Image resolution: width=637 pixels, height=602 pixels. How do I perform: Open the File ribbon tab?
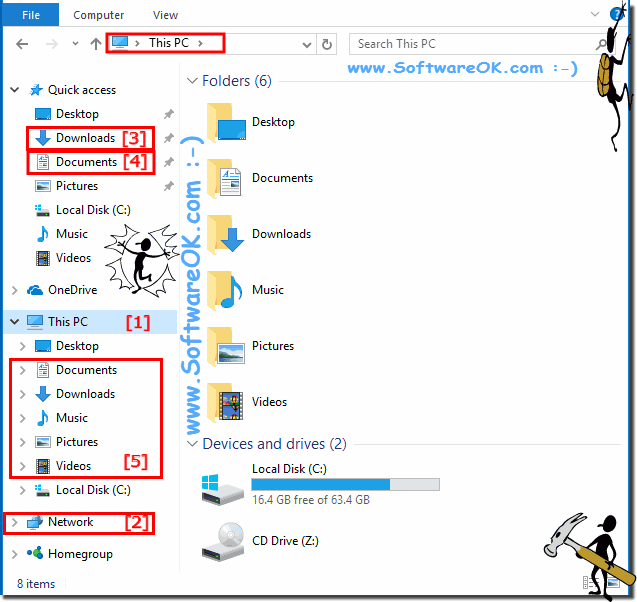pyautogui.click(x=31, y=15)
